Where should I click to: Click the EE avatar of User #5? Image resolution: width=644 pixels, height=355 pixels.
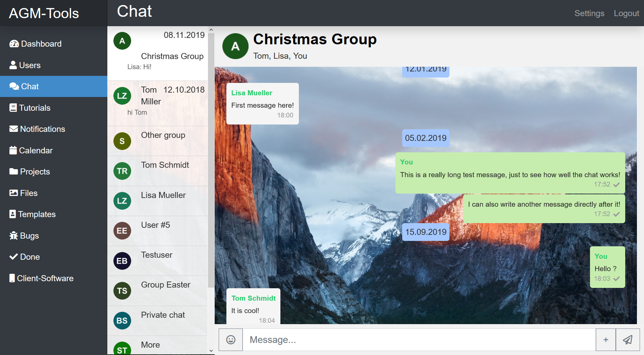[x=122, y=231]
